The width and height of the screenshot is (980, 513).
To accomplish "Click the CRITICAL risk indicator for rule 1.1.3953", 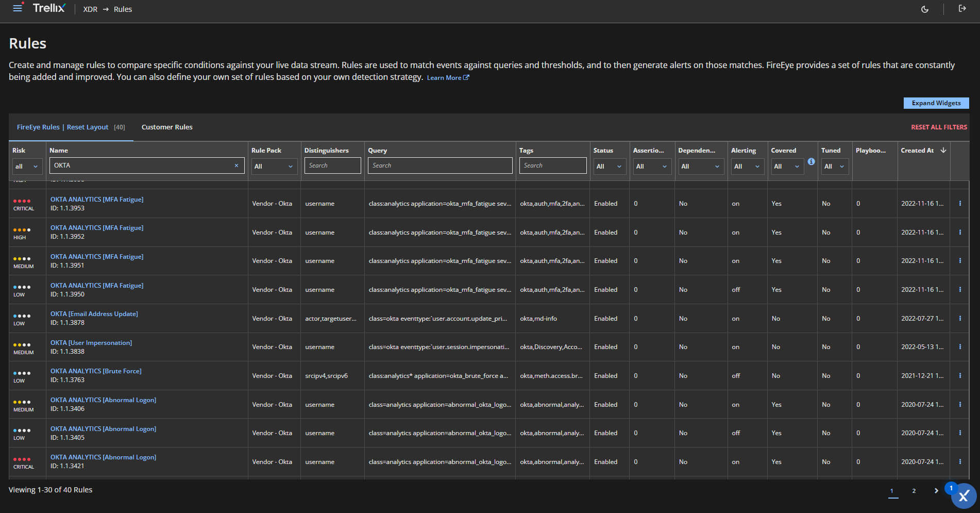I will coord(23,205).
